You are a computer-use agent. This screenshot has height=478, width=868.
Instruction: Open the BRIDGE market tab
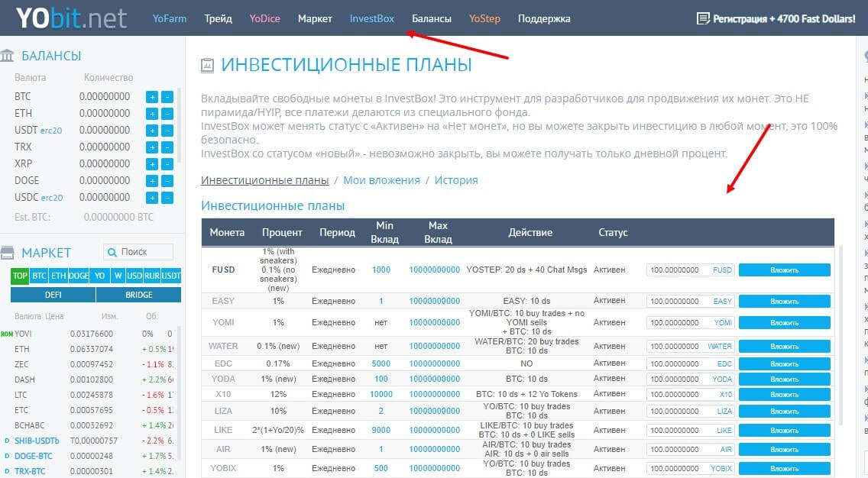(138, 294)
